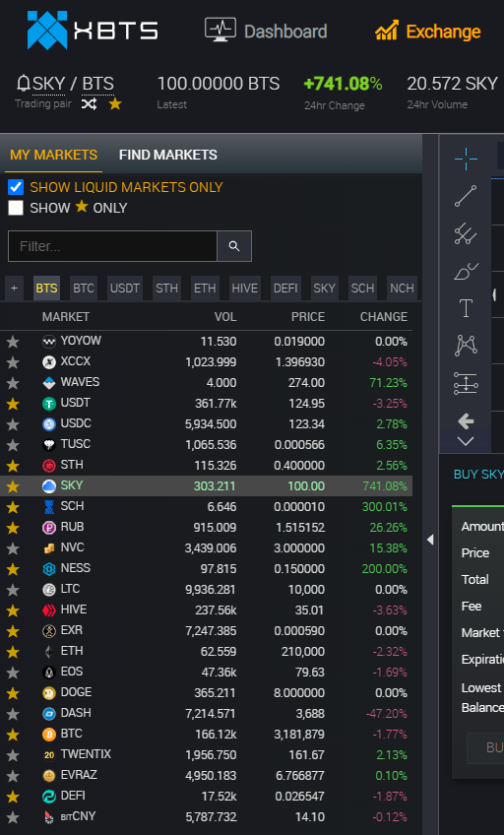
Task: Open the TUSC market
Action: 206,445
